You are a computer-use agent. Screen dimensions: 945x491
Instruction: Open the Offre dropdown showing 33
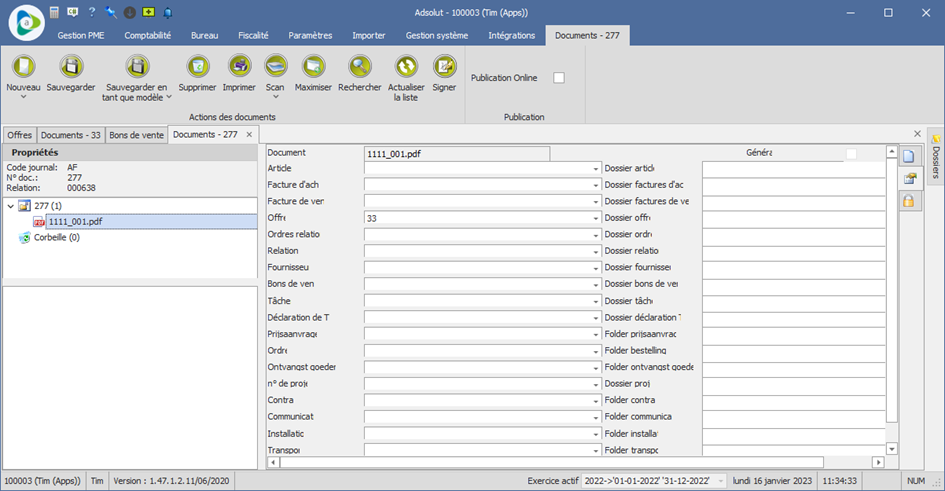(595, 218)
